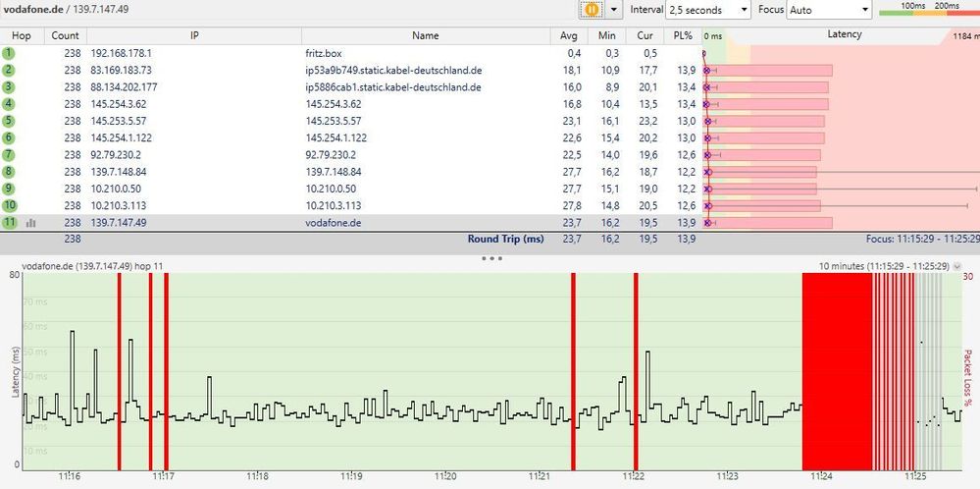Screen dimensions: 980x489
Task: Click hop 8 latency marker in Latency column
Action: click(x=707, y=172)
